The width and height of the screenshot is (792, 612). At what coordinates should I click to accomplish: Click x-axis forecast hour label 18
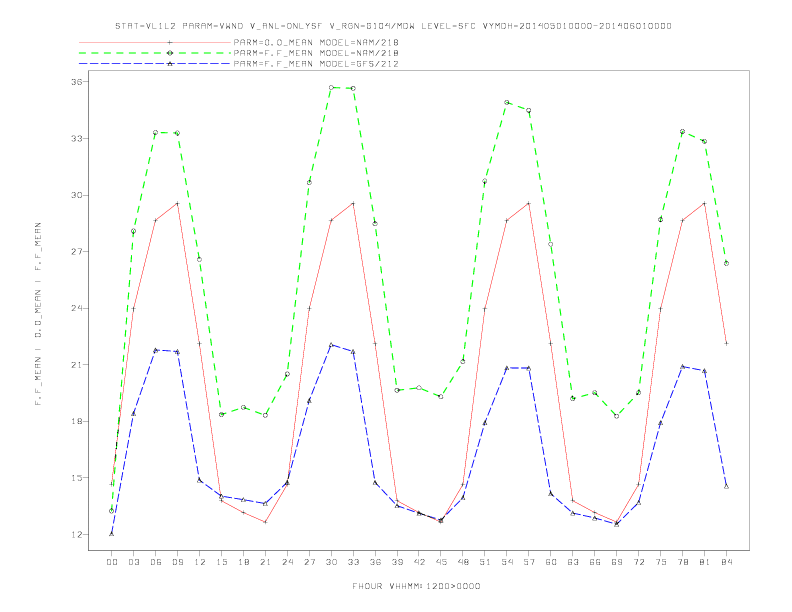[x=243, y=562]
